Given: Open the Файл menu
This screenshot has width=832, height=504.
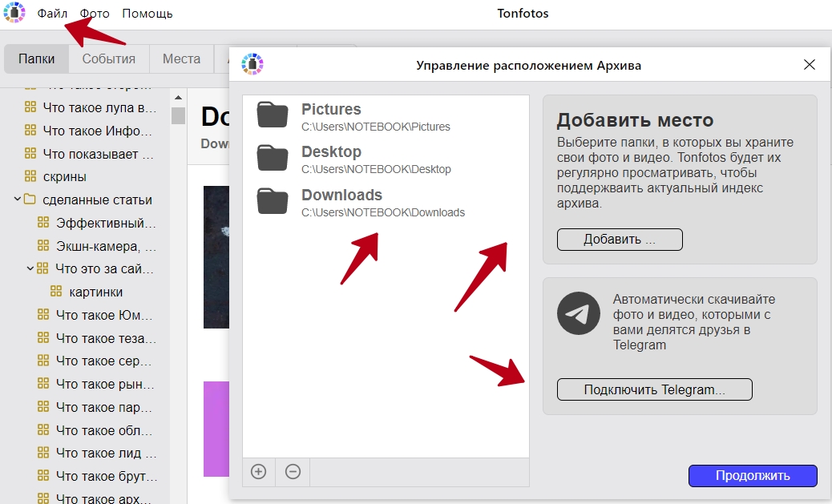Looking at the screenshot, I should pos(52,14).
